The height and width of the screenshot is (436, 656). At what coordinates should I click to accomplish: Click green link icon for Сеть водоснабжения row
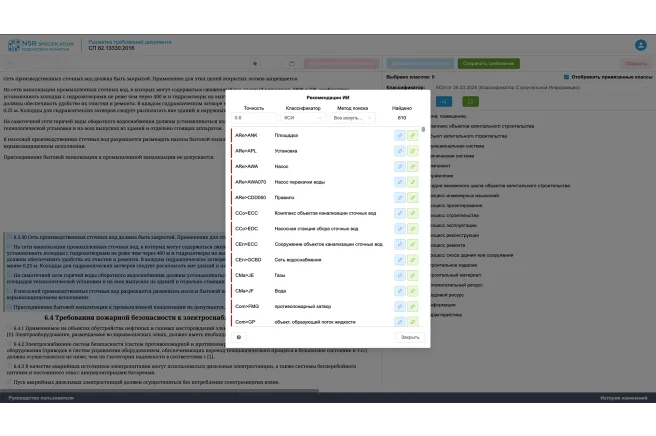[412, 258]
